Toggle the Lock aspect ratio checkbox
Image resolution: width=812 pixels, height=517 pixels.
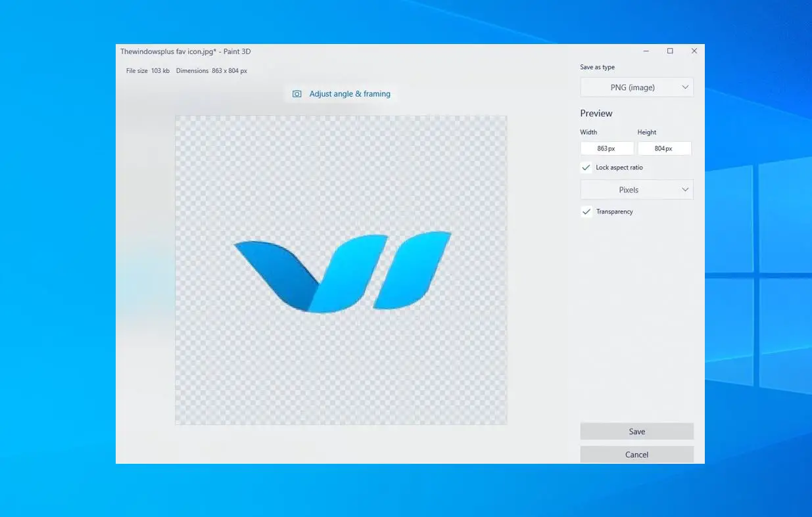(586, 168)
